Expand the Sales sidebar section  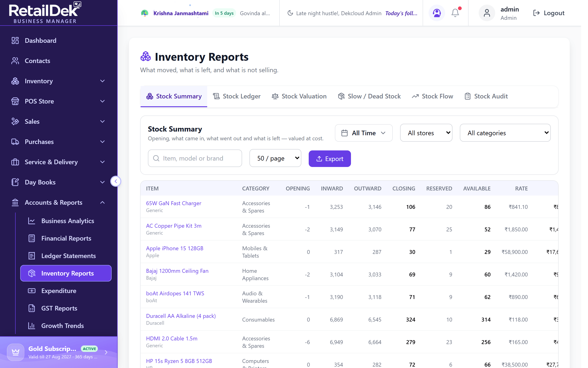59,121
